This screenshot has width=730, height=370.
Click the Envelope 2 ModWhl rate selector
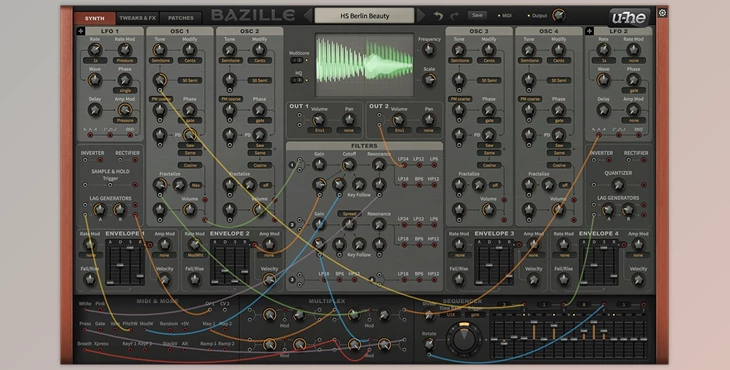(194, 255)
